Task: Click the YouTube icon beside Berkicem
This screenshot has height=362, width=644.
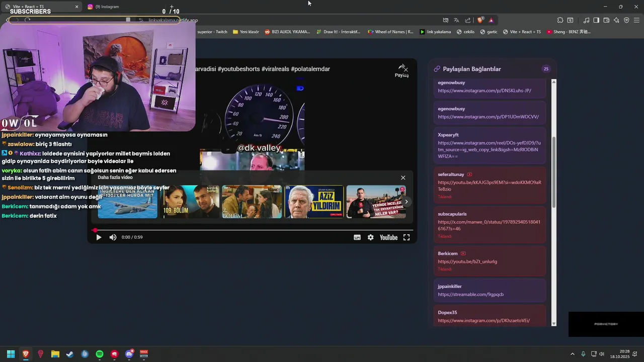Action: [x=463, y=253]
